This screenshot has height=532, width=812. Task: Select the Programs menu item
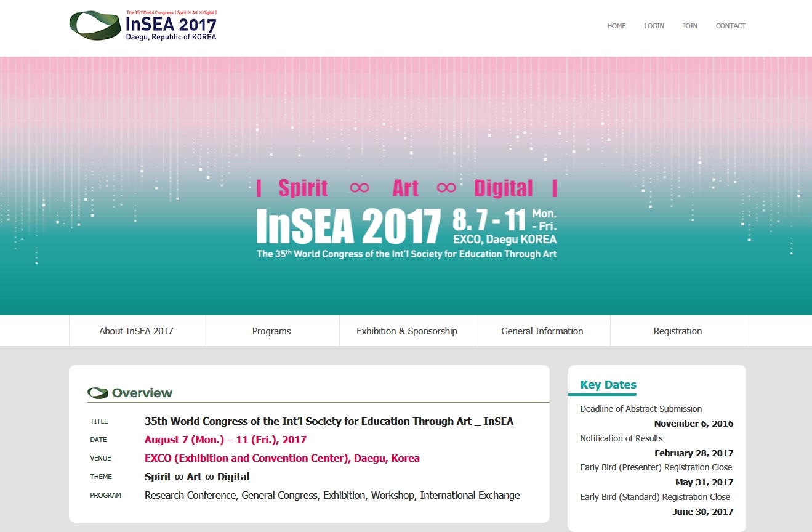(x=271, y=331)
